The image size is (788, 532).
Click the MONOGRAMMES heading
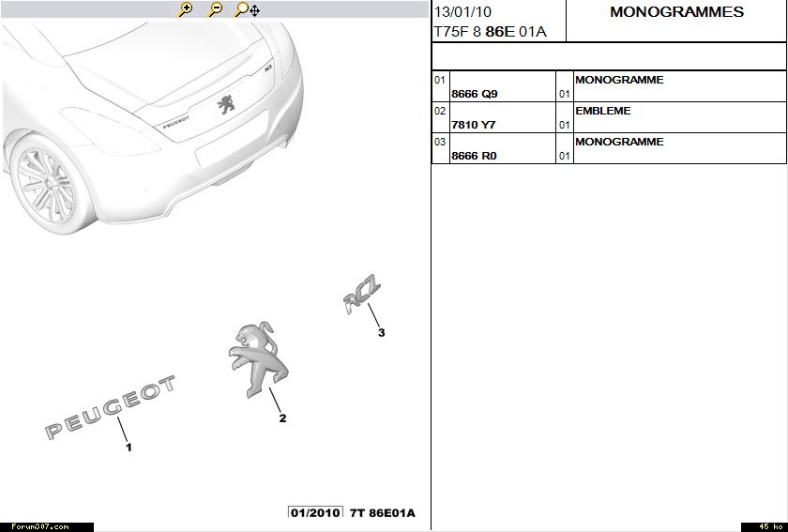676,12
